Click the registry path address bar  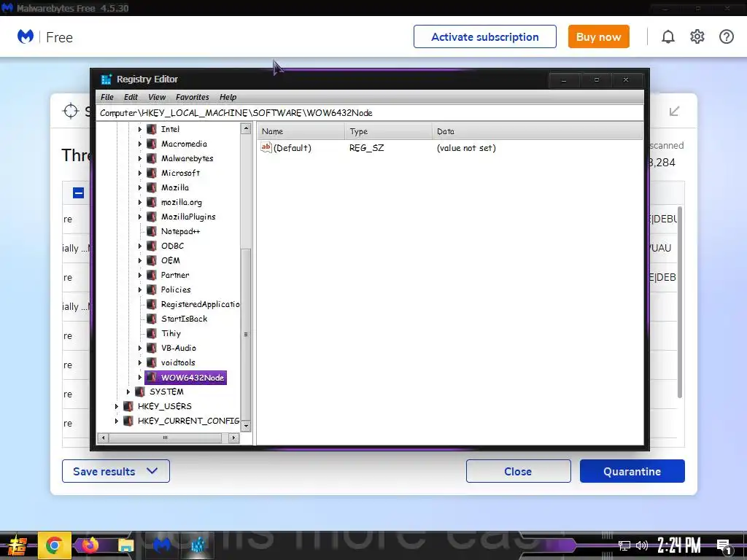click(x=370, y=113)
